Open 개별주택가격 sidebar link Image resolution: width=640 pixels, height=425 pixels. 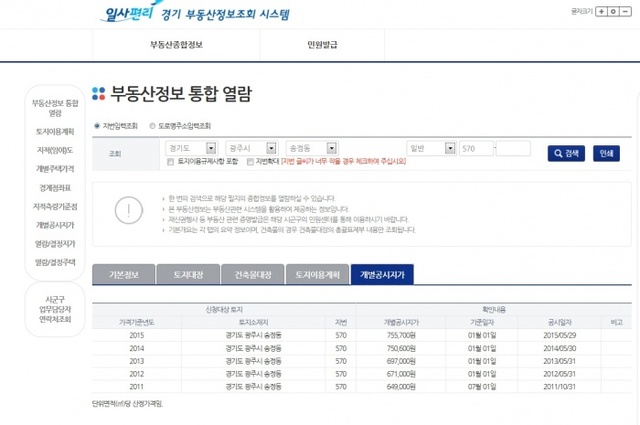click(55, 169)
